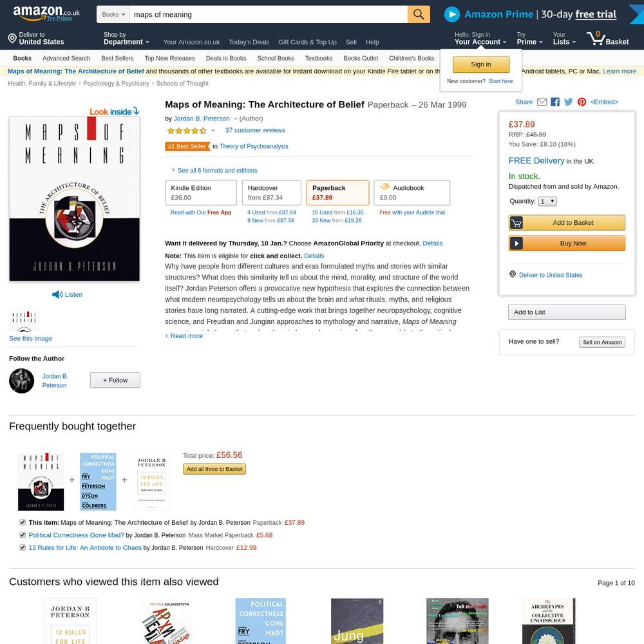Share via the email envelope icon

pos(542,102)
